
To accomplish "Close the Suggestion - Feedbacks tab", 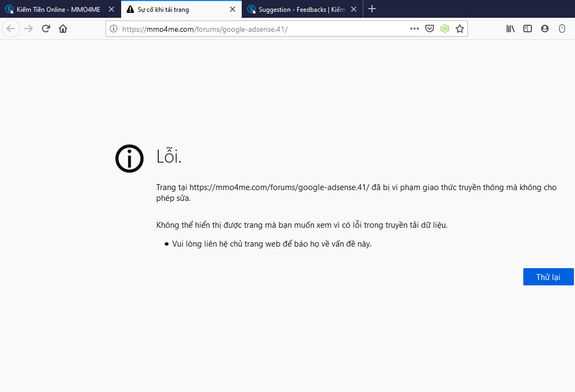I will pos(354,9).
